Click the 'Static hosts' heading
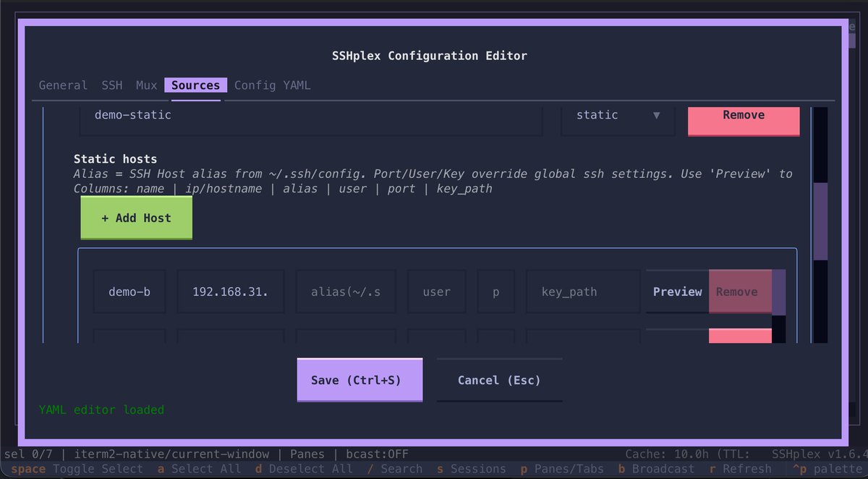Viewport: 868px width, 479px height. (x=115, y=159)
